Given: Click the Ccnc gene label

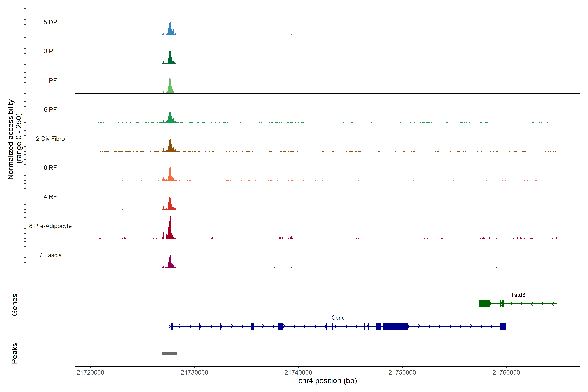Looking at the screenshot, I should (338, 318).
